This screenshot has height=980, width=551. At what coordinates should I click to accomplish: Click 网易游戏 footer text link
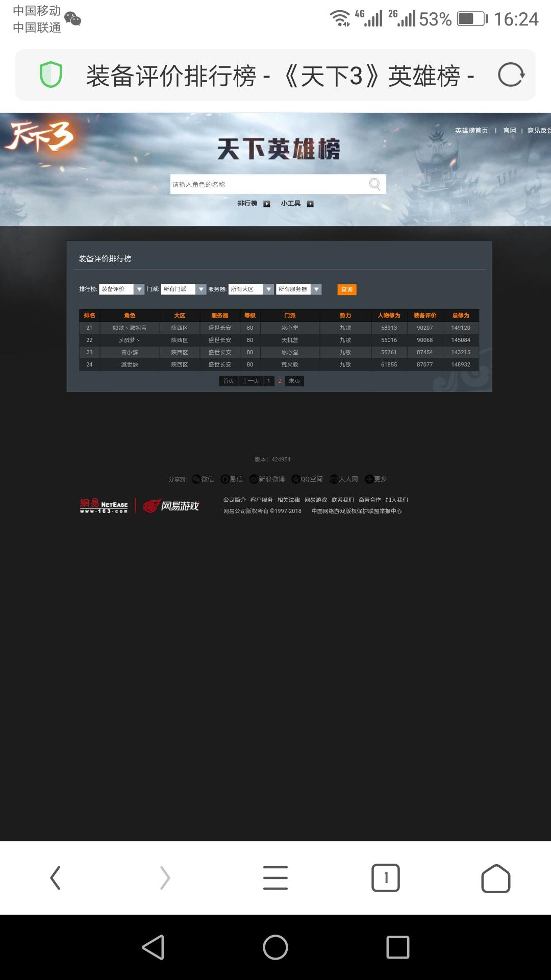coord(316,500)
